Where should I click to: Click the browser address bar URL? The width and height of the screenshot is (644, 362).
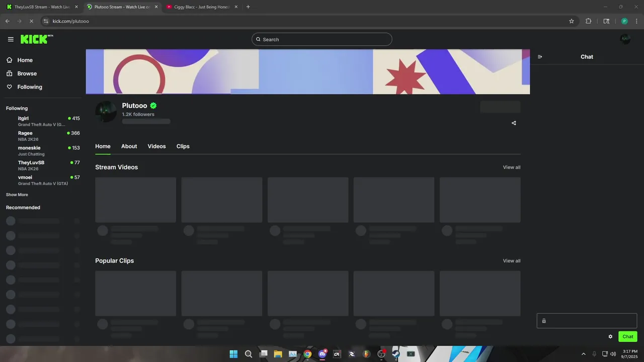[71, 21]
